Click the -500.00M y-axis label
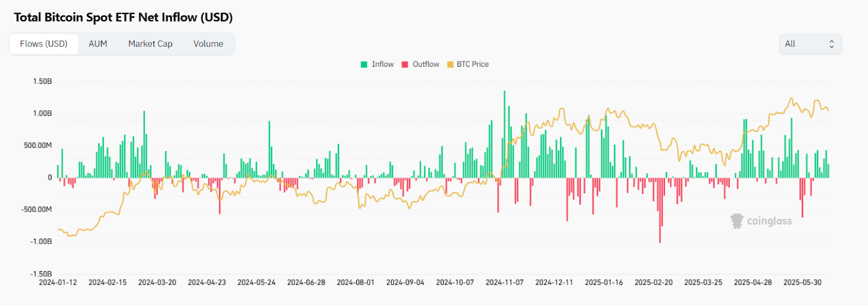The image size is (868, 305). point(36,209)
